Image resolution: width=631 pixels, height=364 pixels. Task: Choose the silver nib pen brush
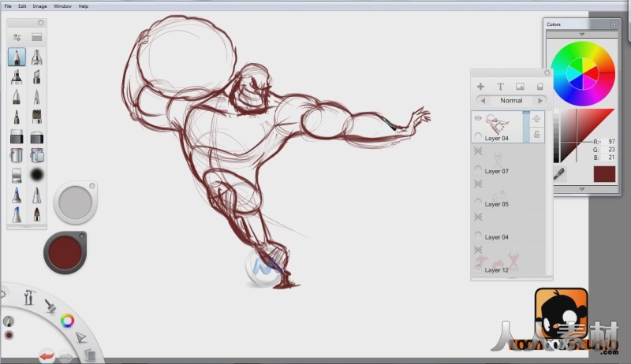(x=36, y=195)
